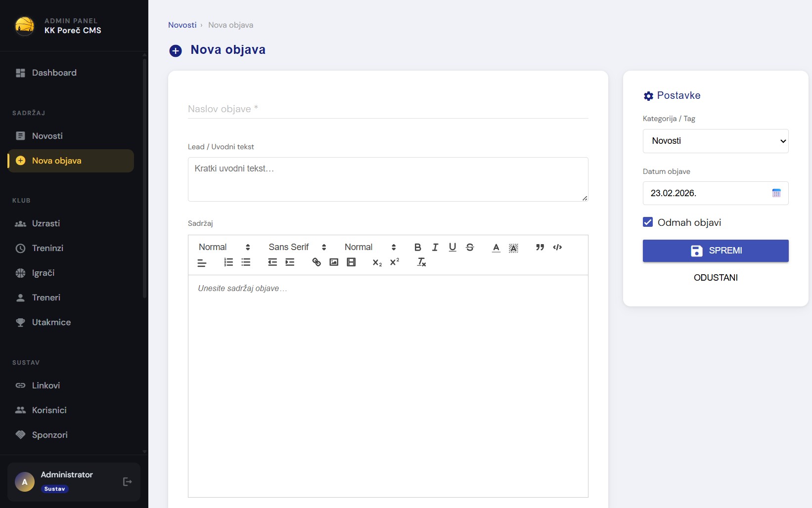Go to Dashboard in the sidebar

point(54,73)
